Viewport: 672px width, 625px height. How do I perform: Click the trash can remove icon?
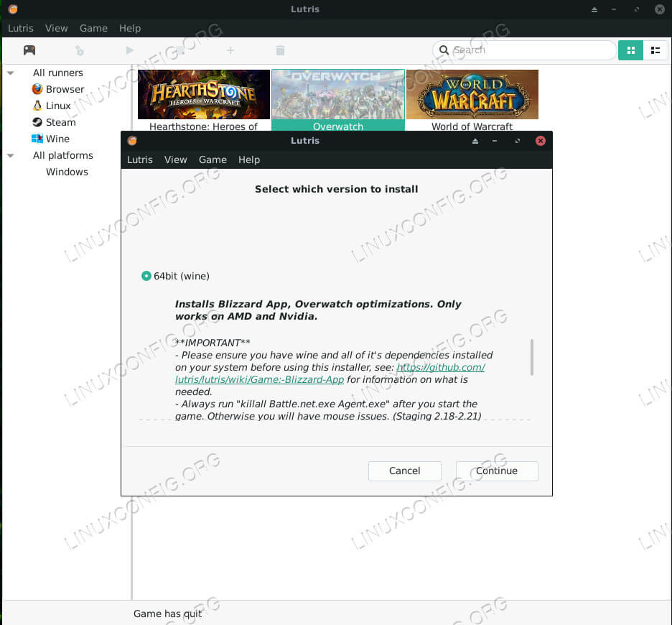[280, 50]
